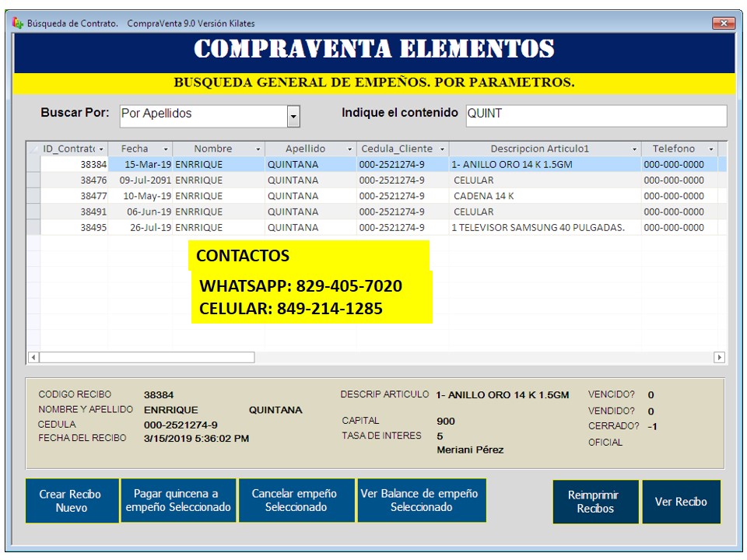The image size is (747, 560).
Task: Click the official name Meriani Pérez
Action: pos(470,450)
